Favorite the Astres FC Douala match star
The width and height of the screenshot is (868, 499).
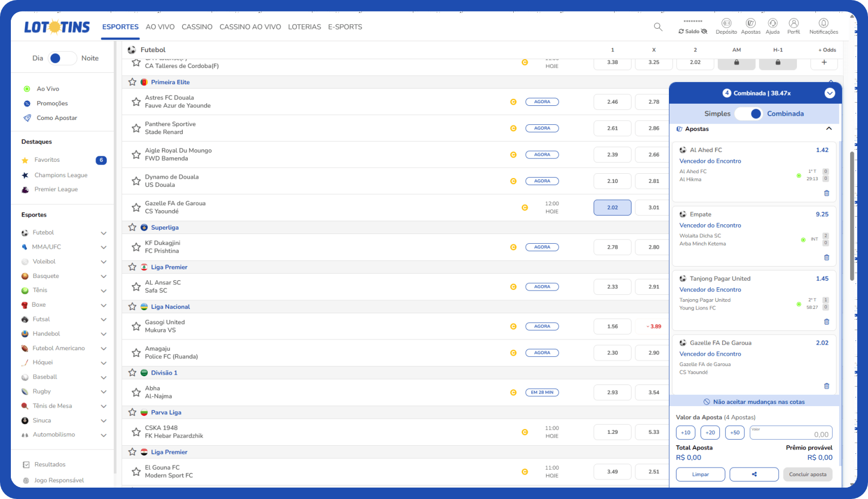(136, 102)
